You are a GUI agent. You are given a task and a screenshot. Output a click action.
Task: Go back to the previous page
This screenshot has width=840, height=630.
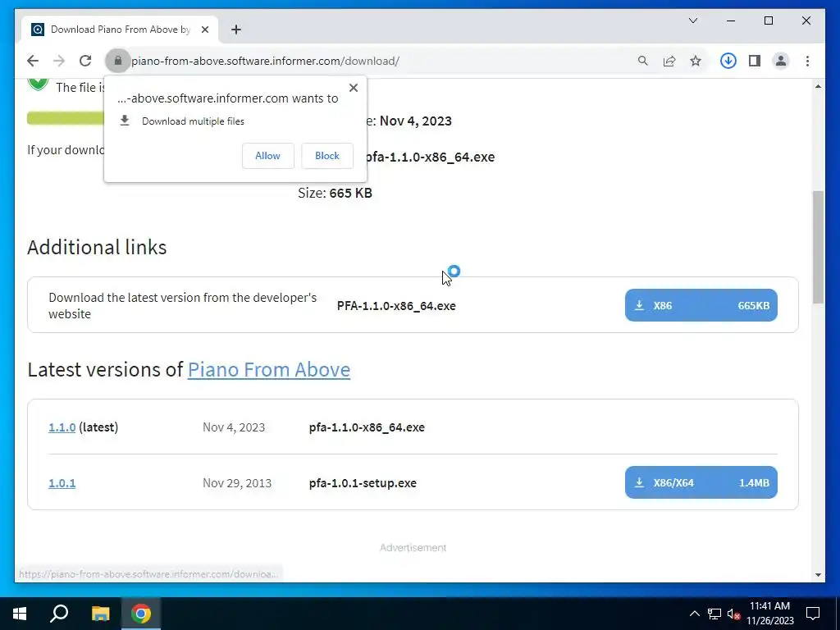tap(33, 61)
